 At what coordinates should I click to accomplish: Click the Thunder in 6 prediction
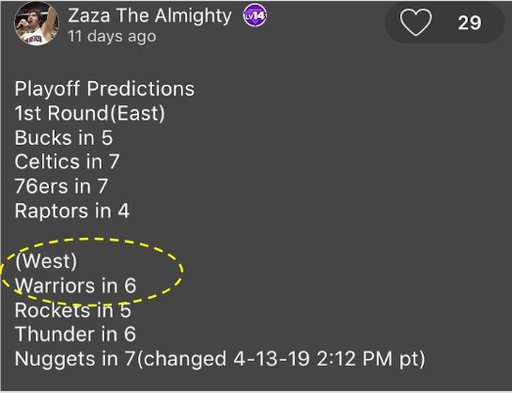(x=75, y=334)
